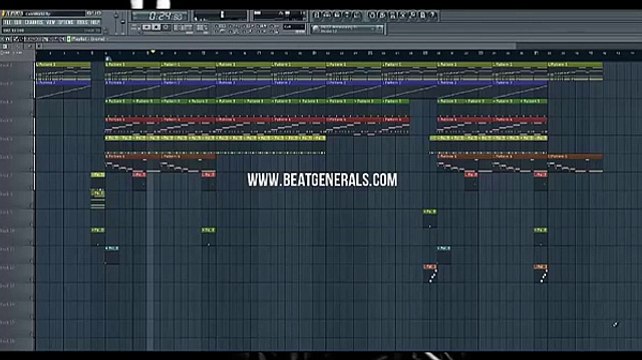This screenshot has height=360, width=642.
Task: Open the VIEW menu
Action: (51, 22)
